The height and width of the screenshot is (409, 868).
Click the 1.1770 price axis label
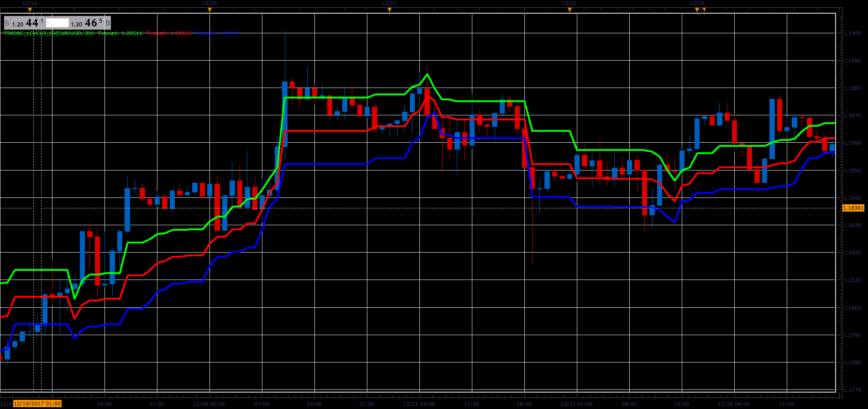(852, 390)
